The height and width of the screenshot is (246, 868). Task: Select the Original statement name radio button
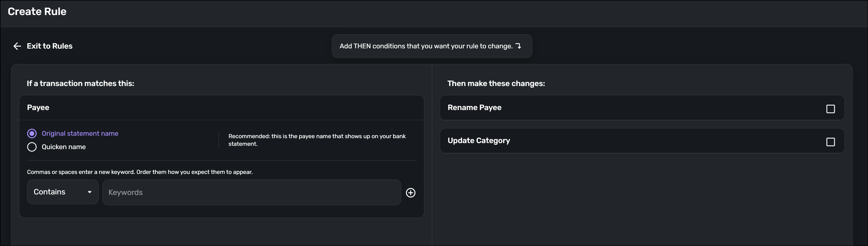[x=32, y=134]
